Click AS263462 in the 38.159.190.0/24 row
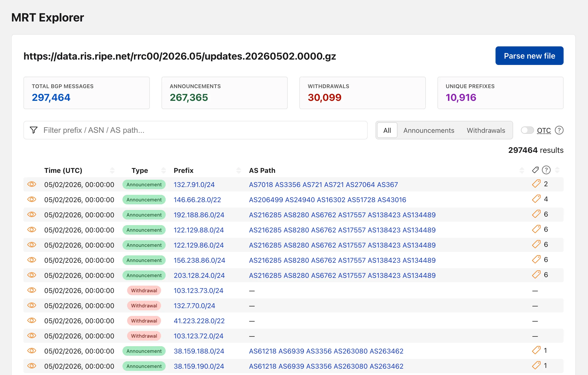The image size is (588, 375). [386, 366]
